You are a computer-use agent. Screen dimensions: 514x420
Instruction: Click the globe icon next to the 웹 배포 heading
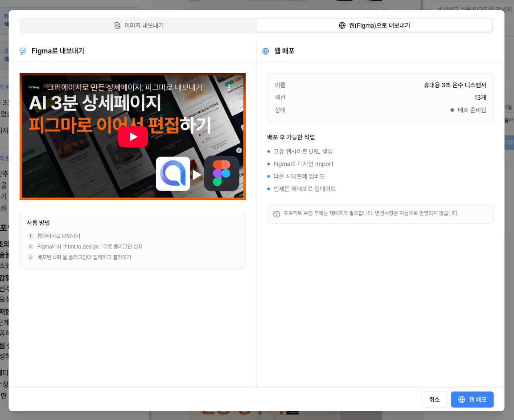[265, 51]
